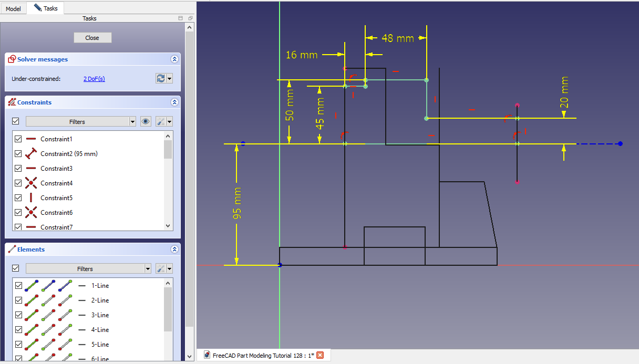Select end point icon of 2-Line
This screenshot has height=364, width=639.
pyautogui.click(x=65, y=300)
